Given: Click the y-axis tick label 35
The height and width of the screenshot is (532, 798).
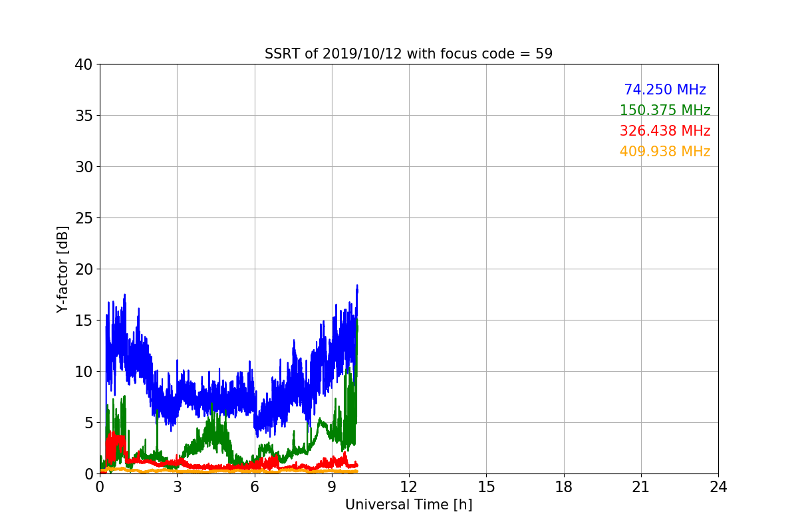Looking at the screenshot, I should point(83,116).
